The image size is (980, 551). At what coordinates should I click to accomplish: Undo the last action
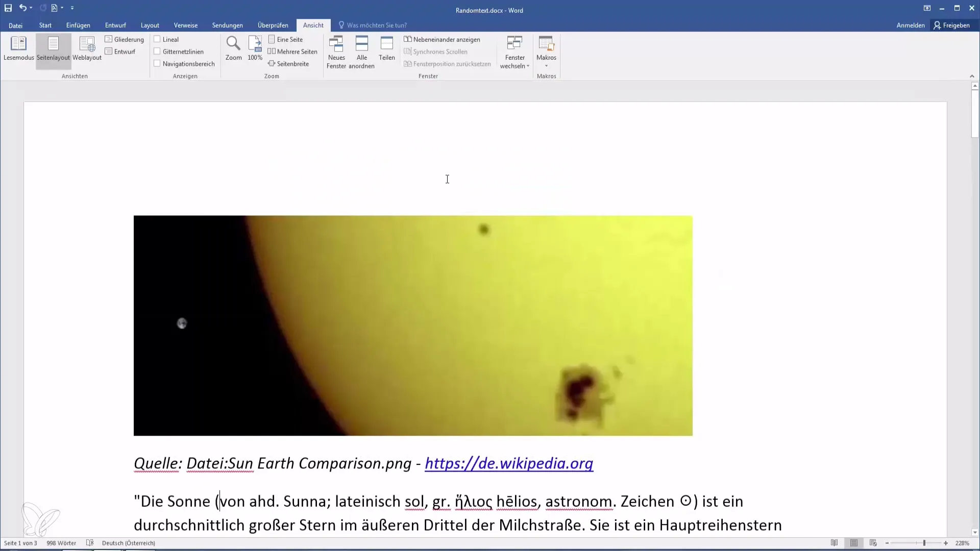(x=22, y=8)
